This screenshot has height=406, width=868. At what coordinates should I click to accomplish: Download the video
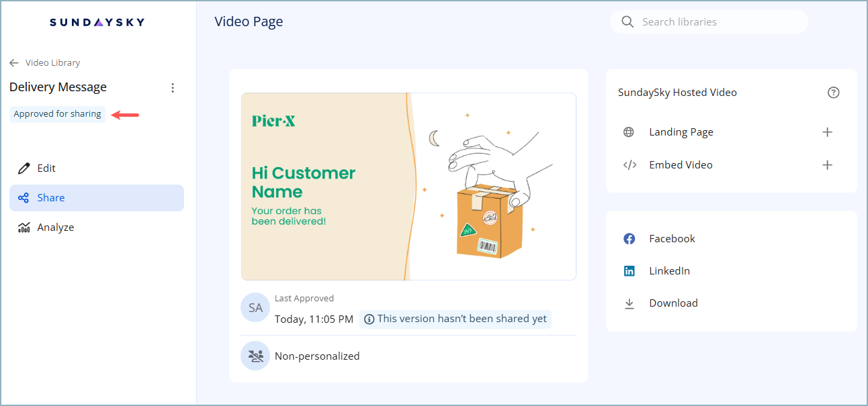672,303
